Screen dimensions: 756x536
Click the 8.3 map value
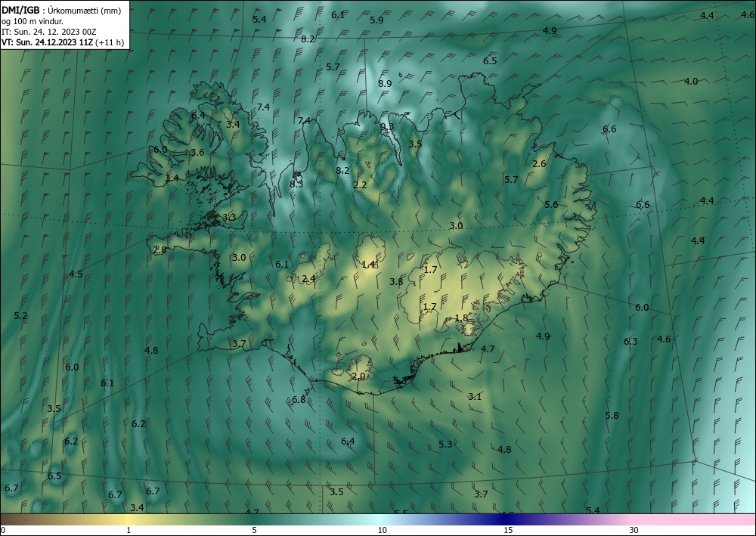point(296,184)
